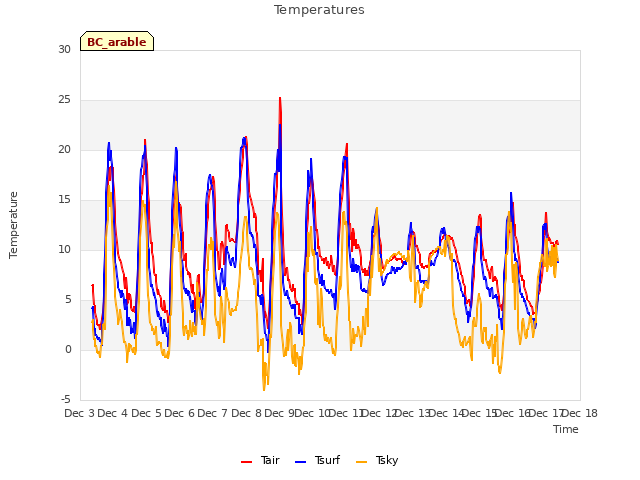Click the Temperatures chart title
Image resolution: width=640 pixels, height=480 pixels.
point(319,10)
